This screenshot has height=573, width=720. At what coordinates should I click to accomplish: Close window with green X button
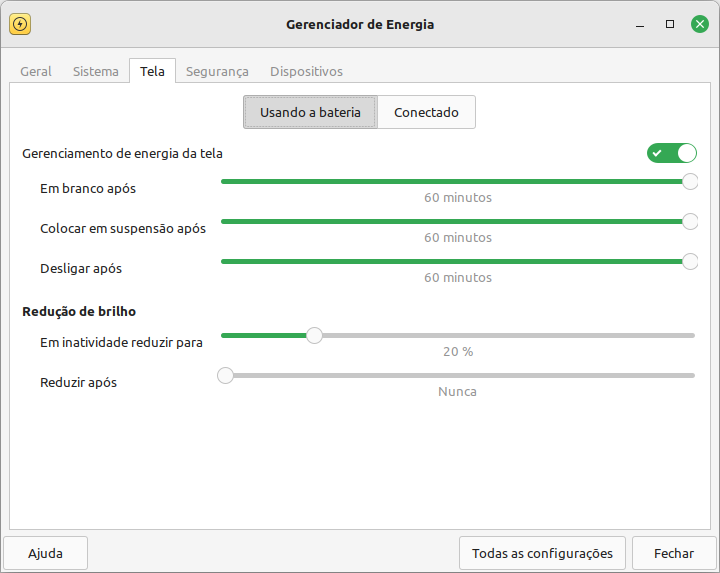[700, 24]
